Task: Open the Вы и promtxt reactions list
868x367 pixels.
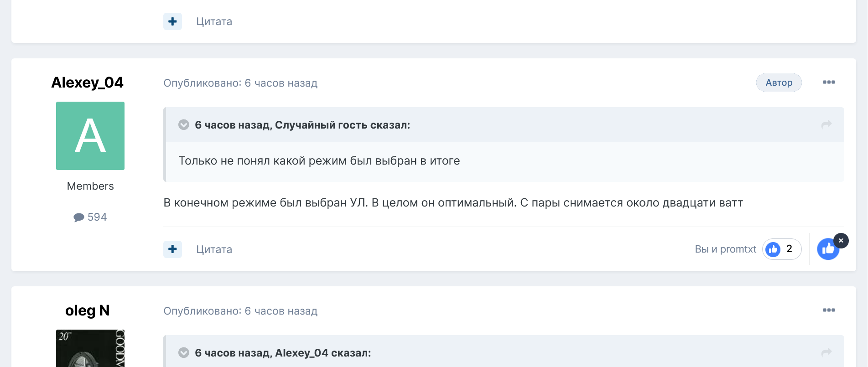Action: click(x=725, y=249)
